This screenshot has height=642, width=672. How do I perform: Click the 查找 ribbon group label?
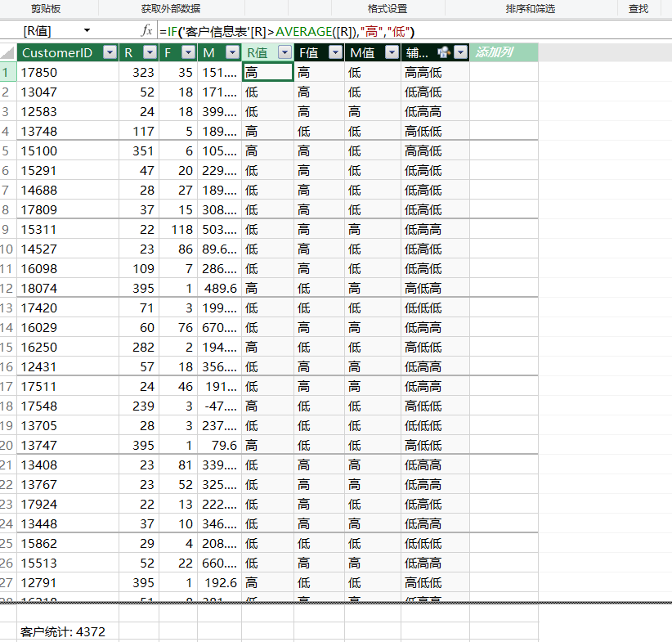638,8
